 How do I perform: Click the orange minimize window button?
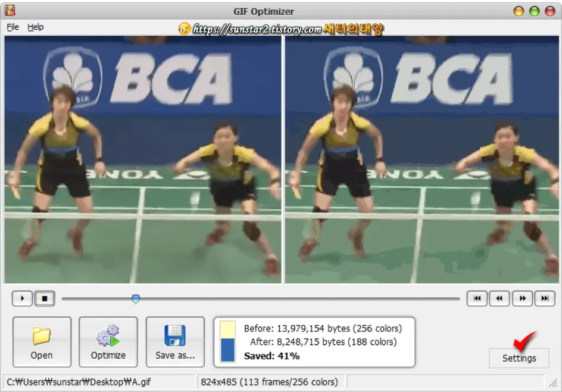(x=519, y=11)
